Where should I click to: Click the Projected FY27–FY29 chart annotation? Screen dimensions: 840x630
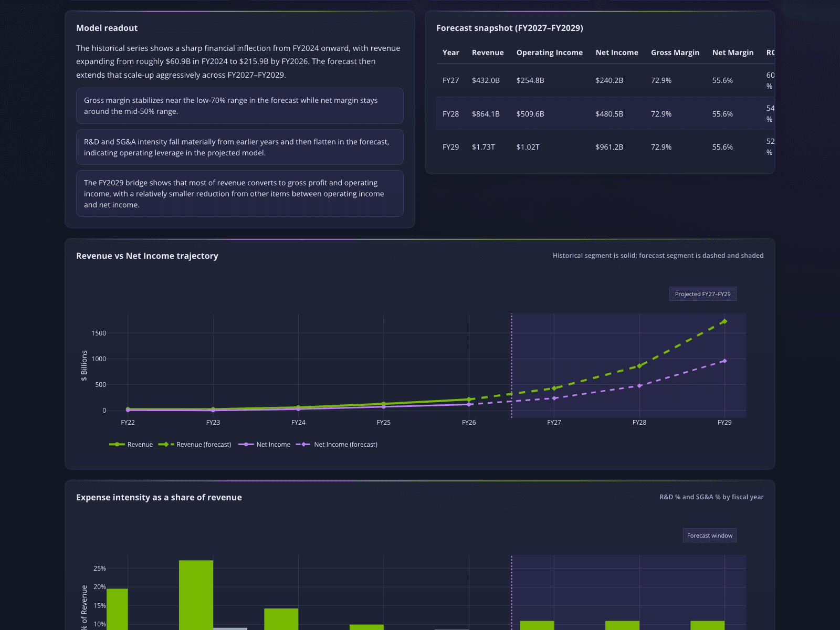tap(702, 294)
